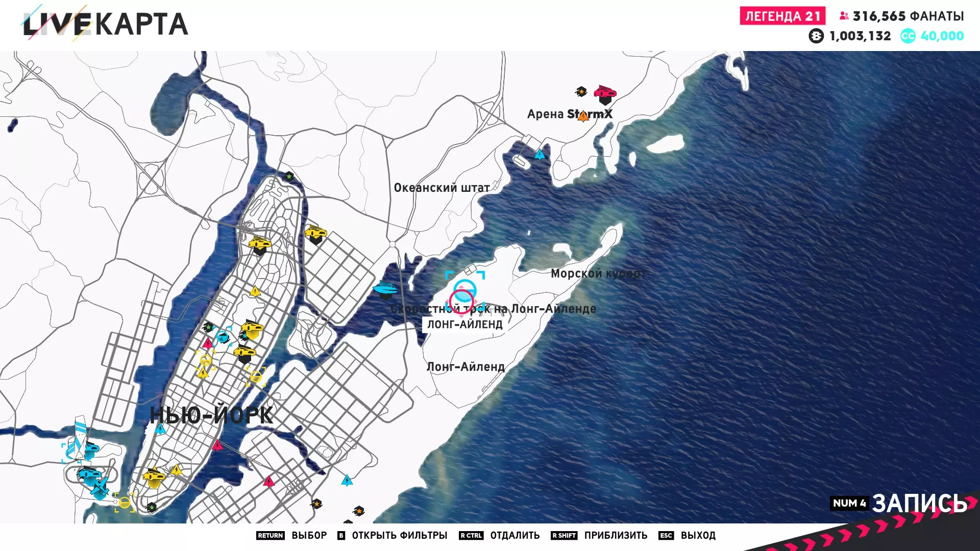Screen dimensions: 980x551
Task: Zoom out using ОТДАЛИТЬ
Action: coord(514,535)
